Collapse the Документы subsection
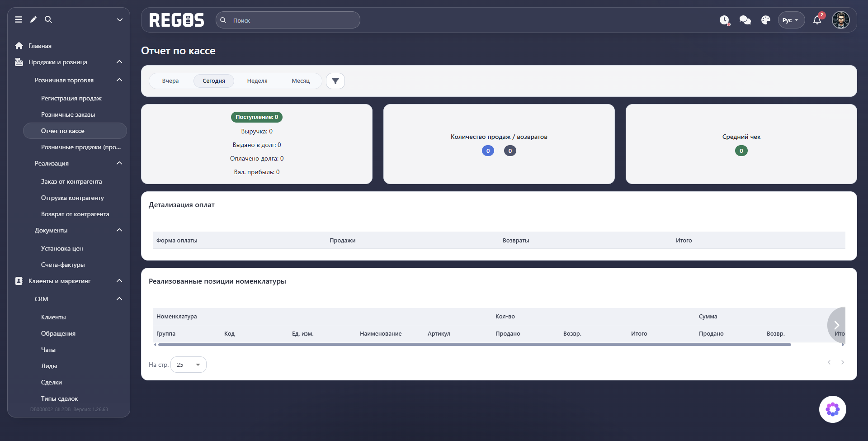868x441 pixels. (x=119, y=230)
